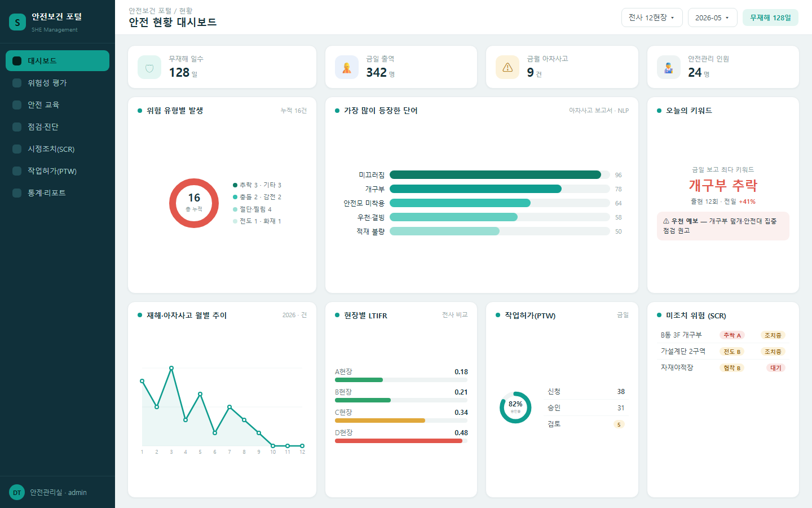Click the 무재해 128일 badge button
Viewport: 812px width, 508px height.
[x=770, y=17]
